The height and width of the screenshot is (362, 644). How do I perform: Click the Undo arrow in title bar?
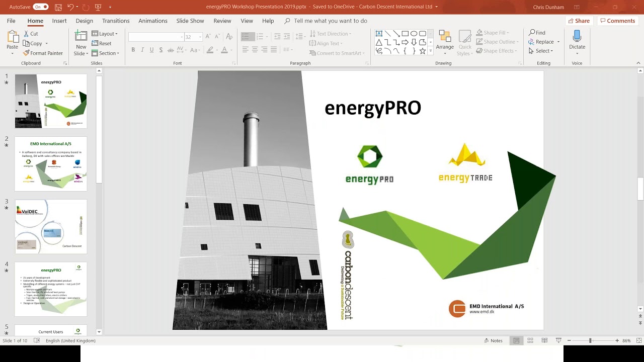tap(70, 7)
